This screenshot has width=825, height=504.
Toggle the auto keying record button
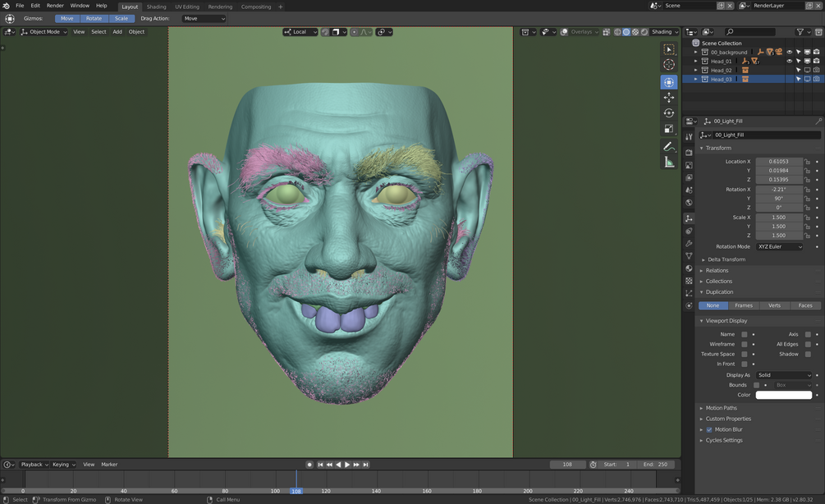coord(309,465)
